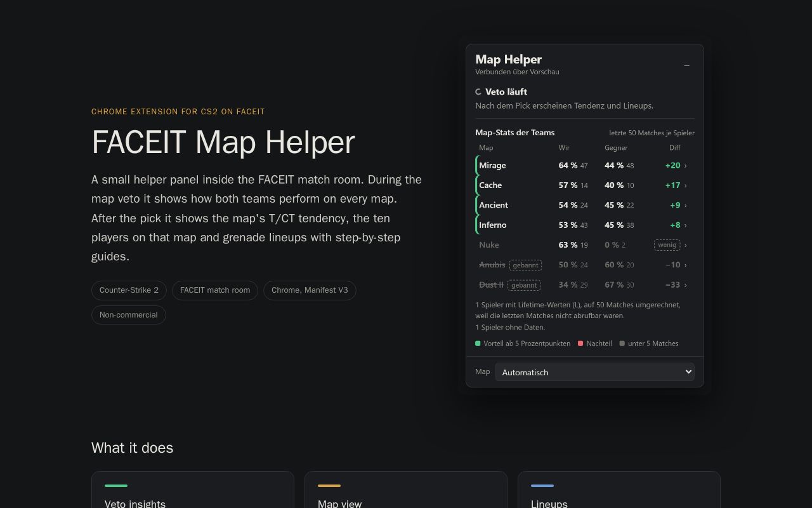Click the 64 % Wir value for Mirage
The width and height of the screenshot is (812, 508).
(x=568, y=165)
